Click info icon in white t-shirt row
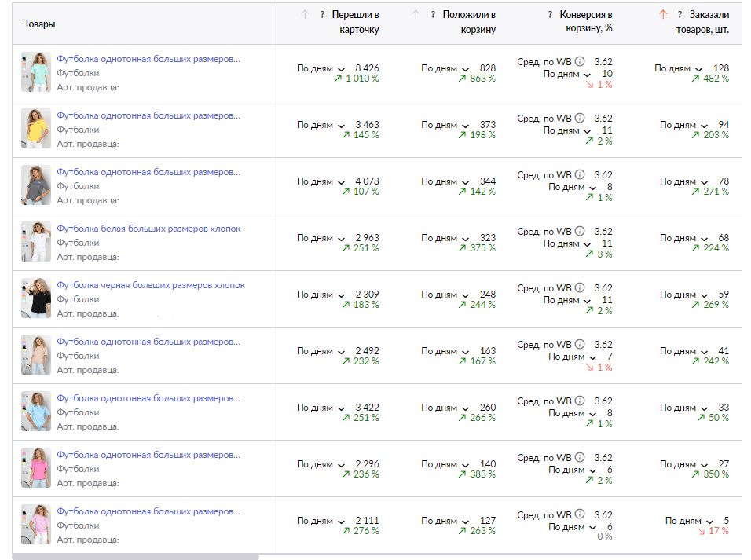Viewport: 751px width, 560px height. click(x=580, y=232)
